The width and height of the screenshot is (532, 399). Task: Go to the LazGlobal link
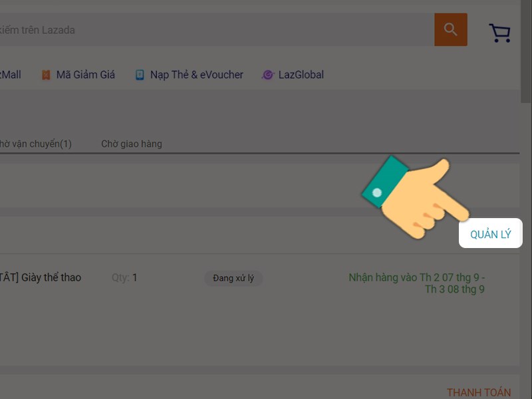(x=301, y=74)
